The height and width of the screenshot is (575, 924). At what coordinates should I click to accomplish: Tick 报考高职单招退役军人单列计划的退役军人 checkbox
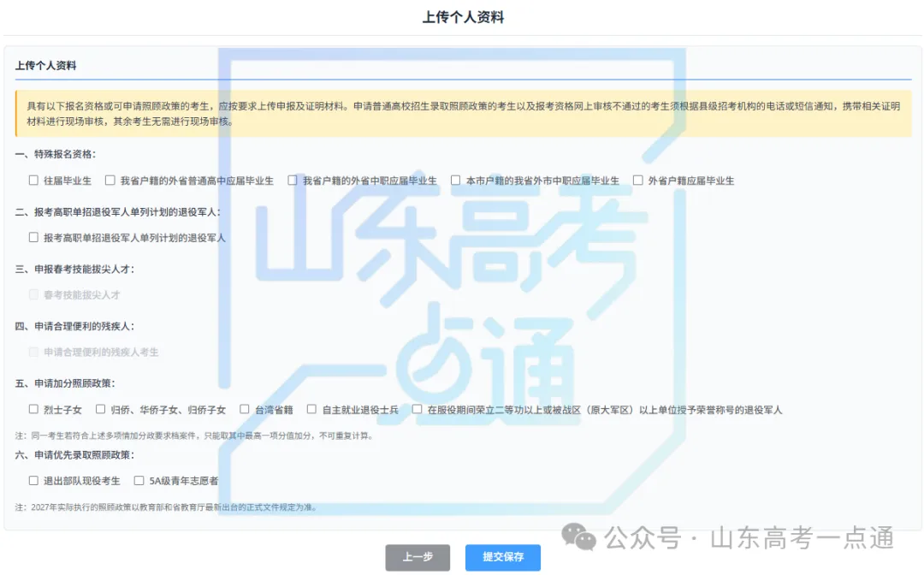point(33,237)
